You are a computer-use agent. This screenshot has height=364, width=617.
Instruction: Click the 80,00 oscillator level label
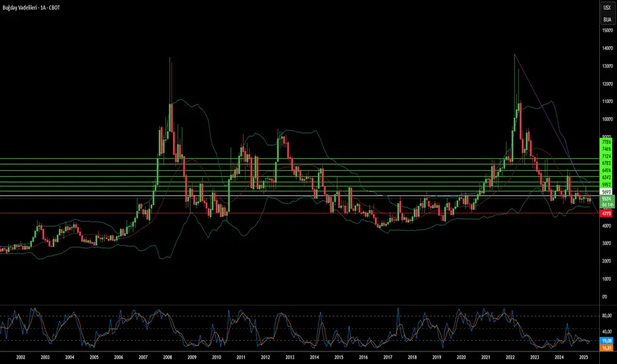click(606, 316)
